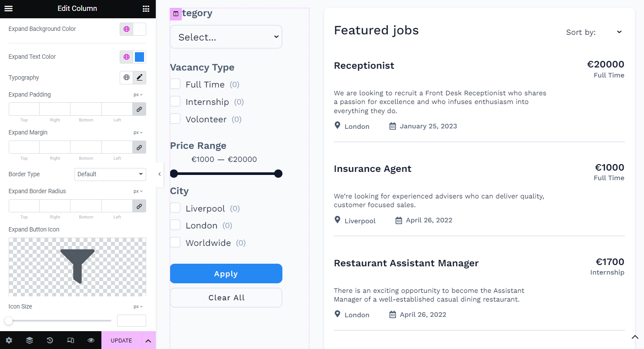Open the Border Type dropdown

point(110,174)
